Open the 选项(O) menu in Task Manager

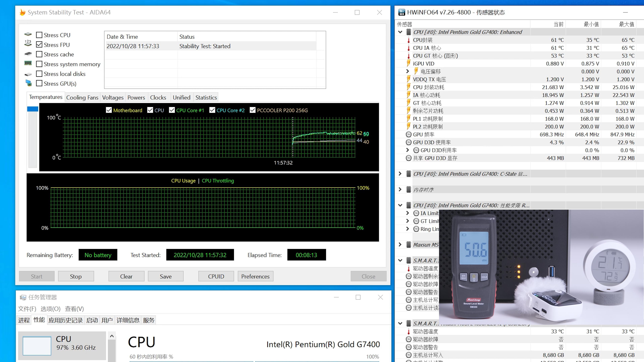50,309
